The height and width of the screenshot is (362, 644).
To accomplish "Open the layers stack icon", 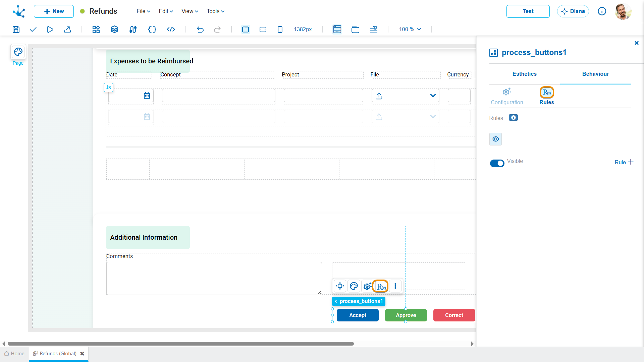I will (x=114, y=29).
